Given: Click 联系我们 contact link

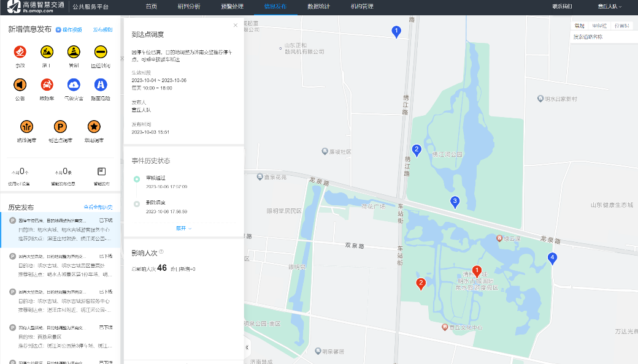Looking at the screenshot, I should (x=563, y=7).
